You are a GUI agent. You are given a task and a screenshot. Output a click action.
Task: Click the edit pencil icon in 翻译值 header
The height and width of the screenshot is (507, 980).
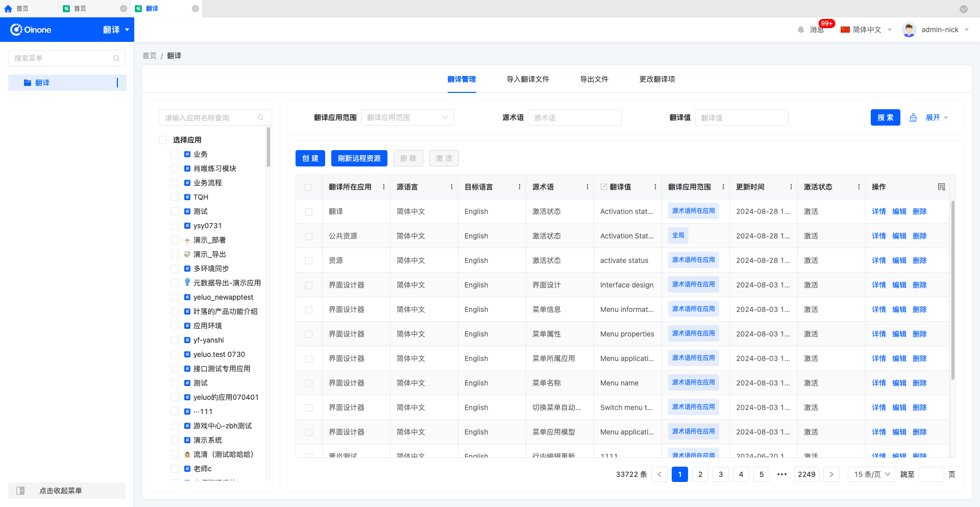tap(604, 187)
